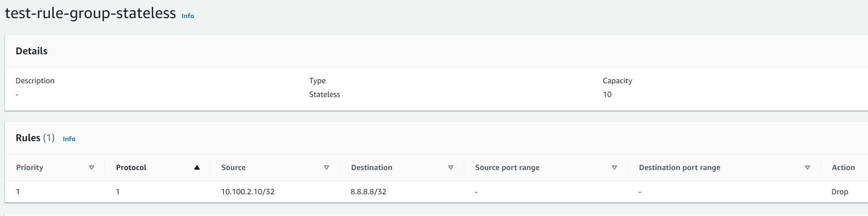Sort rules by Priority column header
This screenshot has height=216, width=868.
click(x=30, y=168)
